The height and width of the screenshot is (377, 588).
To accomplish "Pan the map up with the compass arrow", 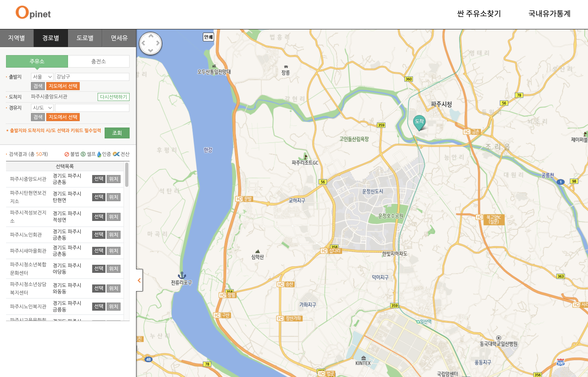I will click(x=151, y=36).
